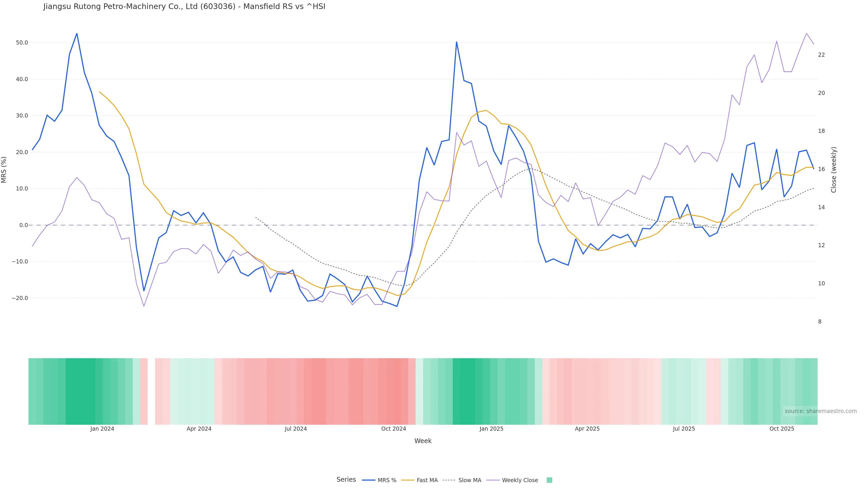
Task: Select the Jul 2025 x-axis label
Action: click(684, 429)
